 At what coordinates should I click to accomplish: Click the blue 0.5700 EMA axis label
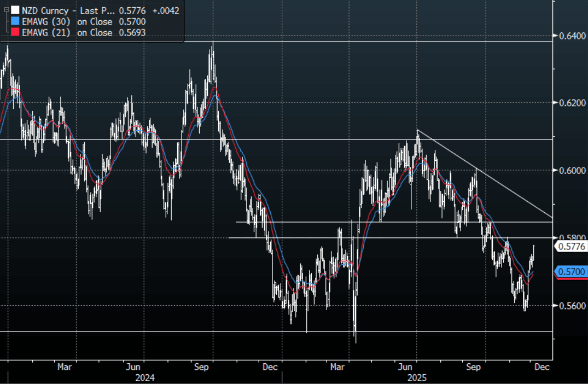coord(572,271)
